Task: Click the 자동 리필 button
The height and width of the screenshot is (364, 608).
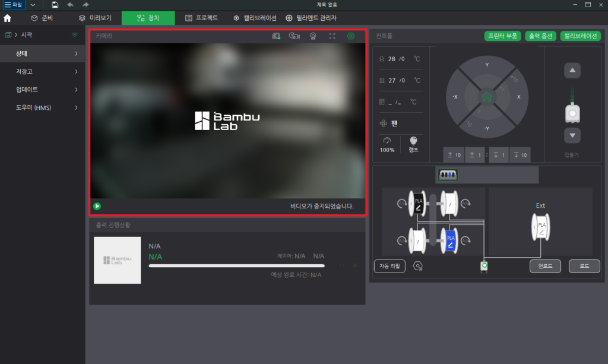Action: 389,266
